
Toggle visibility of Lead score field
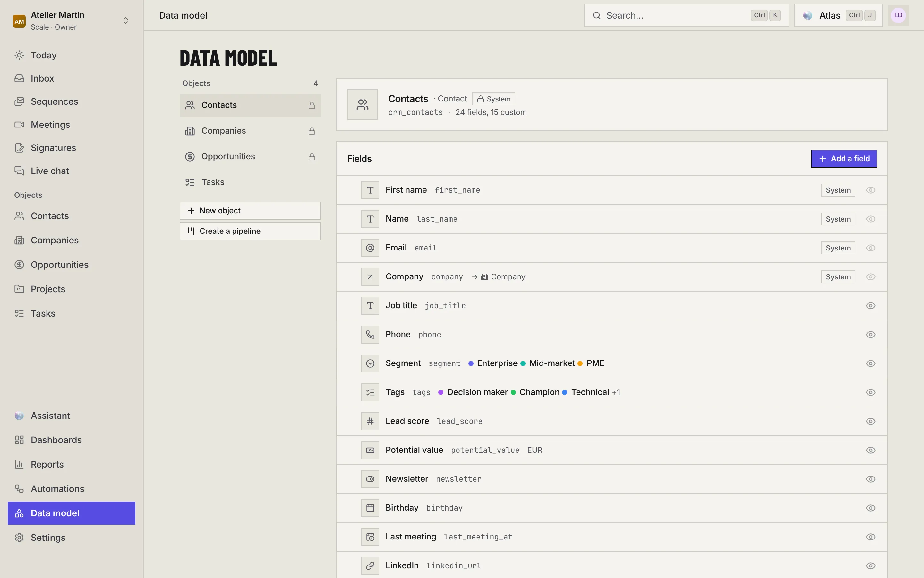pos(870,421)
